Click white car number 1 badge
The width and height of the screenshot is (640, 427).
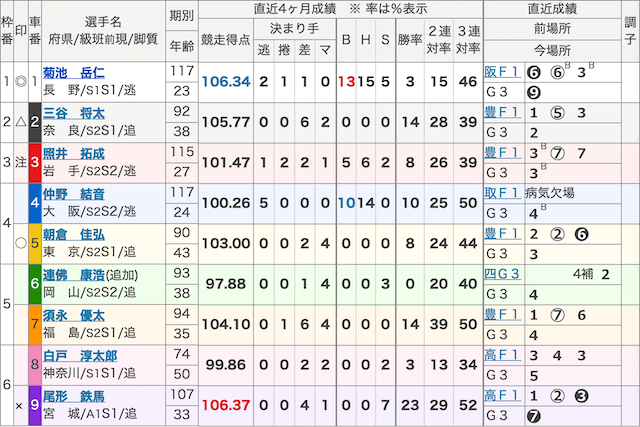point(35,82)
